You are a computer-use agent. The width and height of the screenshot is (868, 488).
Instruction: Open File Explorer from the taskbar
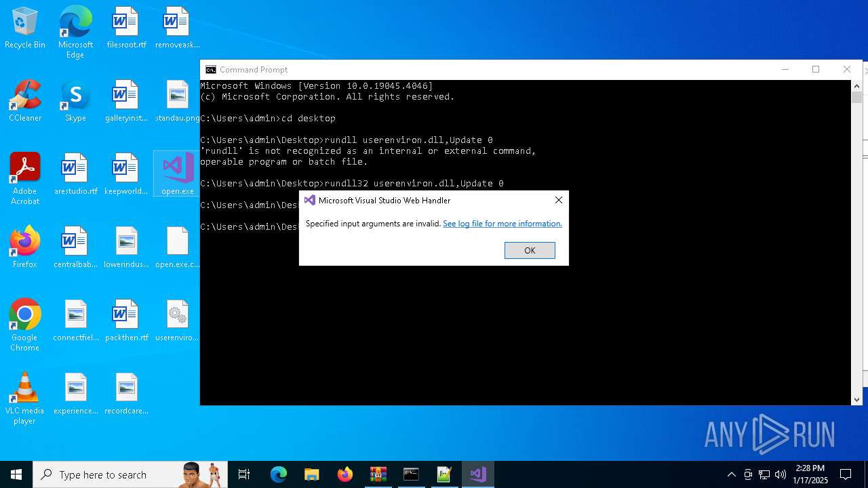click(311, 474)
